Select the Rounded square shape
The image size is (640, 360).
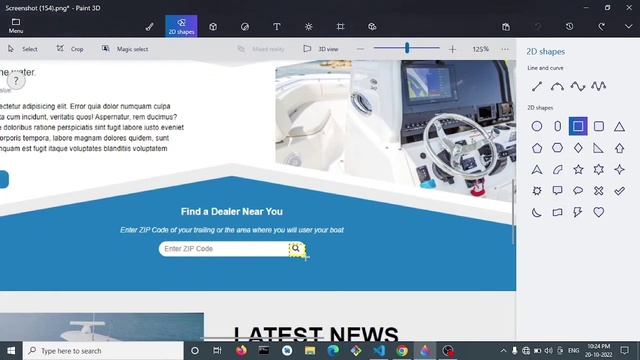pos(599,126)
